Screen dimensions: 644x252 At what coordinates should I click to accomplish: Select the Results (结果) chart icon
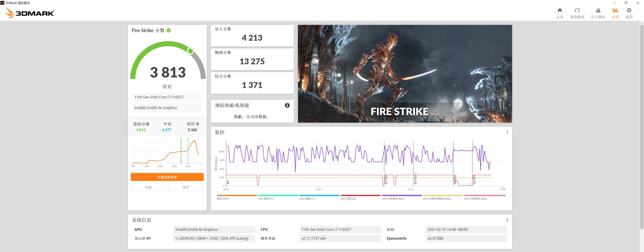tap(615, 11)
